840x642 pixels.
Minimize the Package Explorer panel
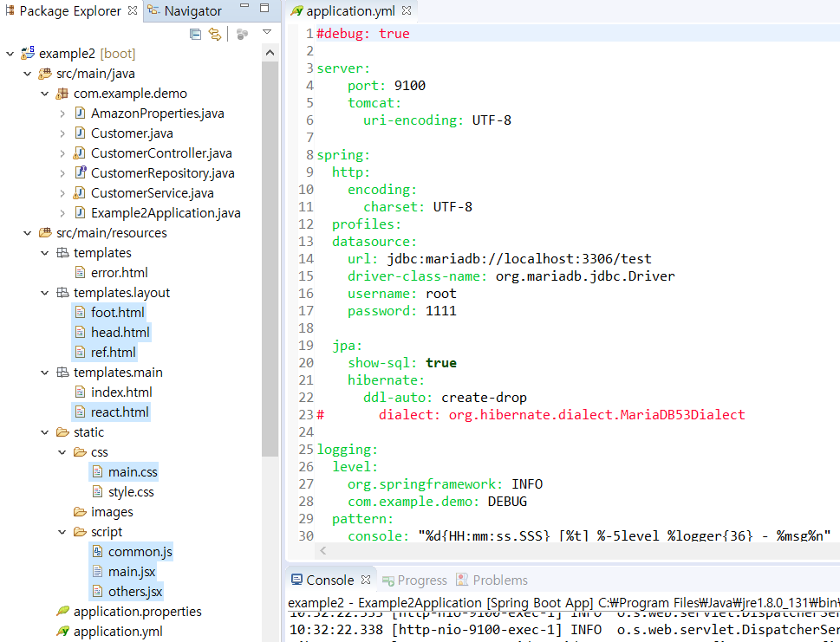244,6
